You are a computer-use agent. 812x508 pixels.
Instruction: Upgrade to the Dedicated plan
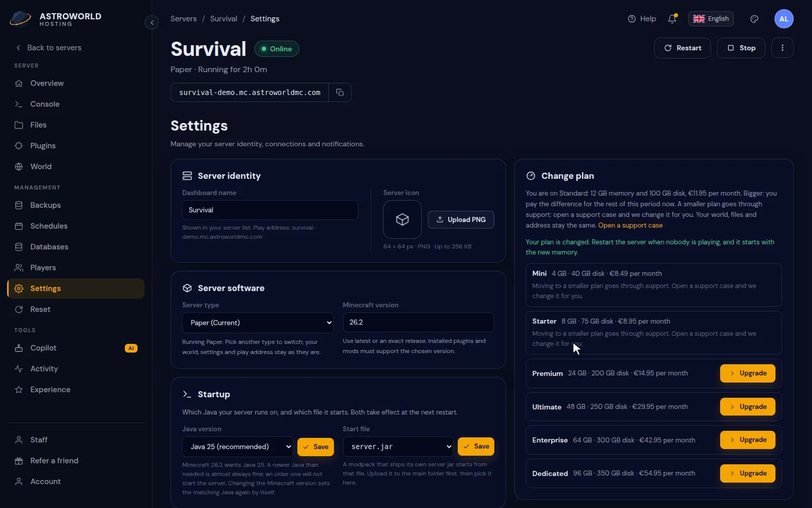pos(748,473)
